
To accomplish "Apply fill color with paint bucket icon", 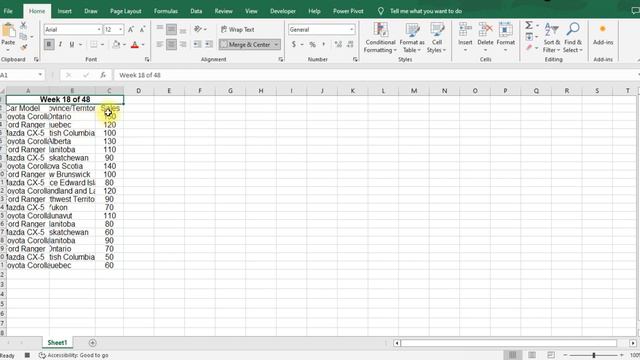I will click(x=116, y=44).
